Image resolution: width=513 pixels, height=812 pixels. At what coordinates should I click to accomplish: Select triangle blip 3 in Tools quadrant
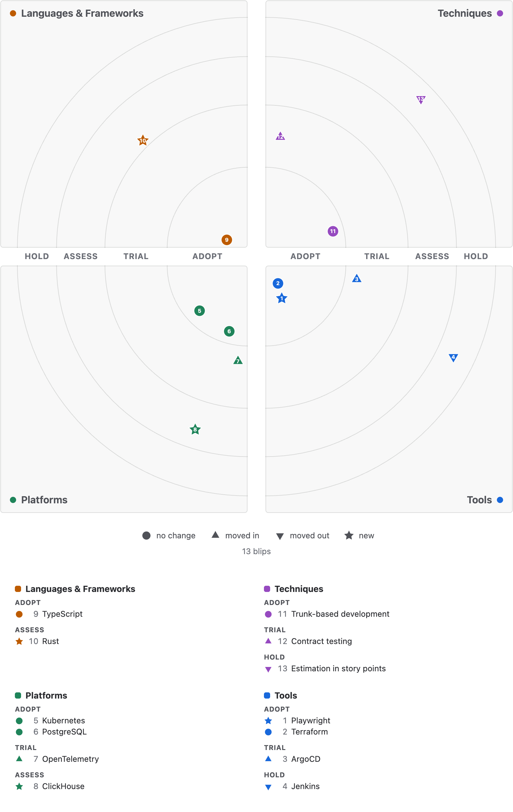pyautogui.click(x=357, y=279)
